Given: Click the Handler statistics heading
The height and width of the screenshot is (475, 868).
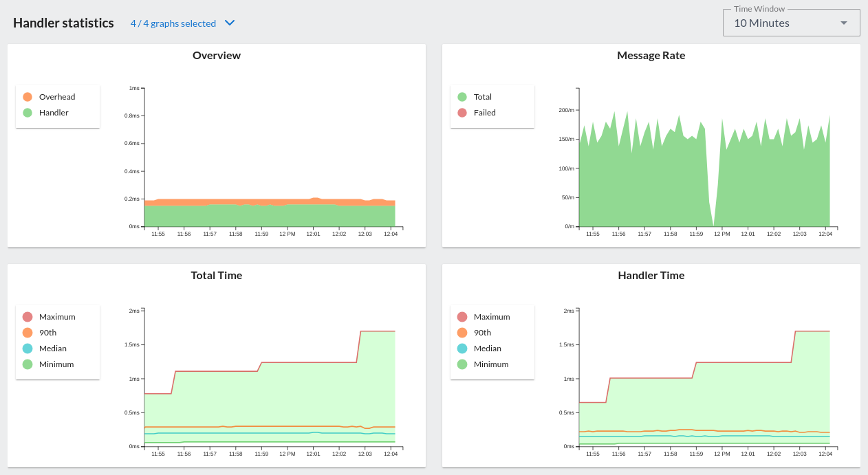Looking at the screenshot, I should point(63,23).
